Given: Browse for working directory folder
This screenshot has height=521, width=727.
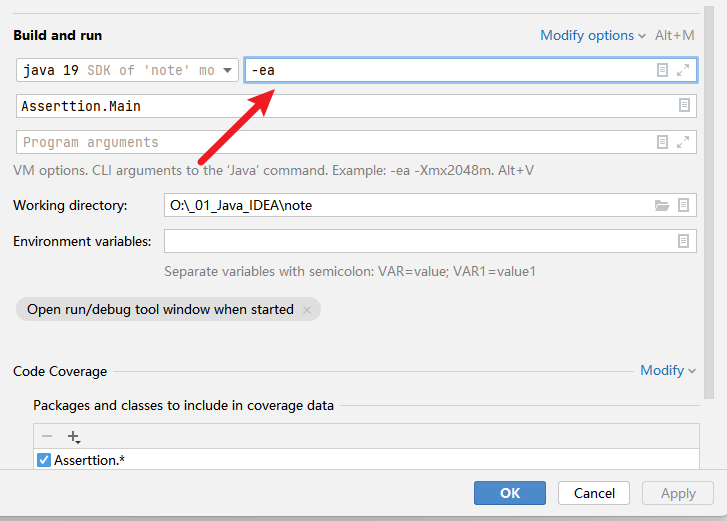Looking at the screenshot, I should pos(661,205).
